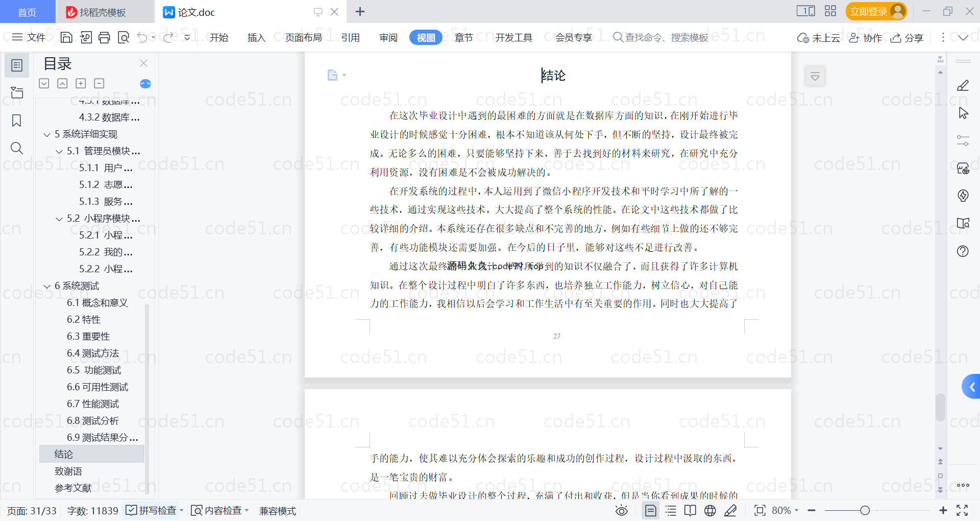Image resolution: width=980 pixels, height=521 pixels.
Task: Expand ribbon chevron at top right
Action: pos(963,37)
